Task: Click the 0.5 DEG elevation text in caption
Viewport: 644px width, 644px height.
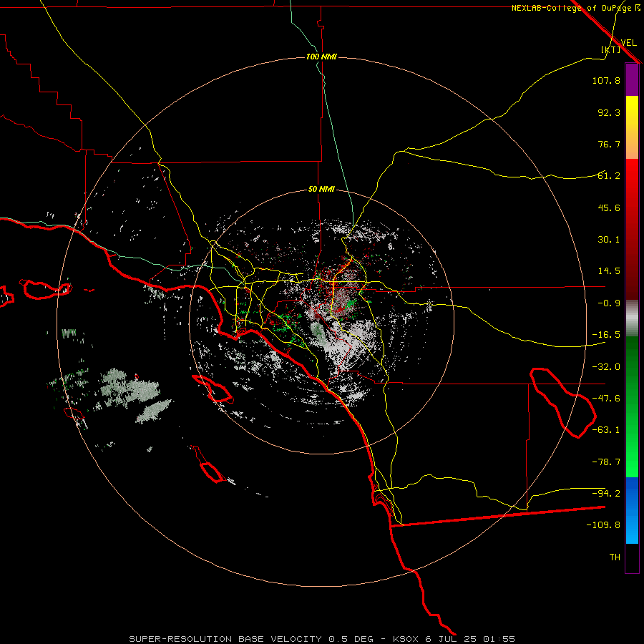Action: [351, 639]
